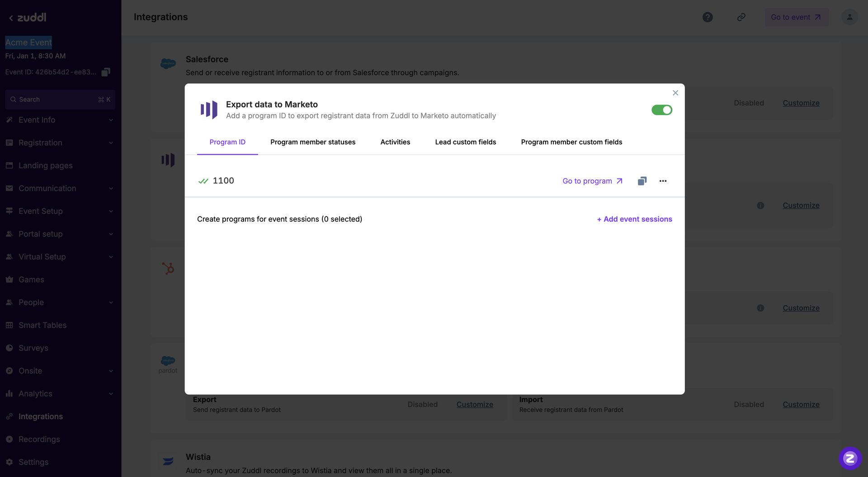
Task: Click the Wistia logo in integrations list
Action: [x=168, y=461]
